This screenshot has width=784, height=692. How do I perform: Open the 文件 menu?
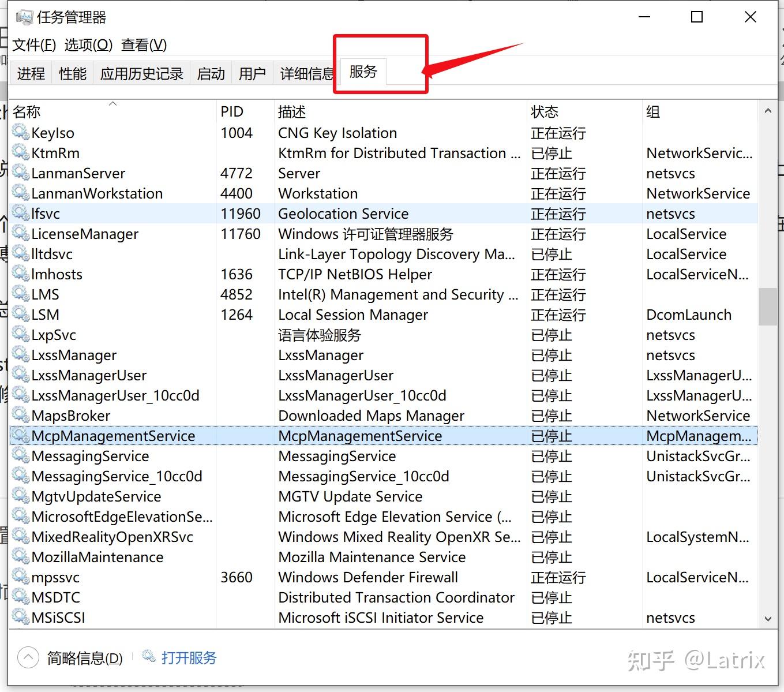pos(33,45)
